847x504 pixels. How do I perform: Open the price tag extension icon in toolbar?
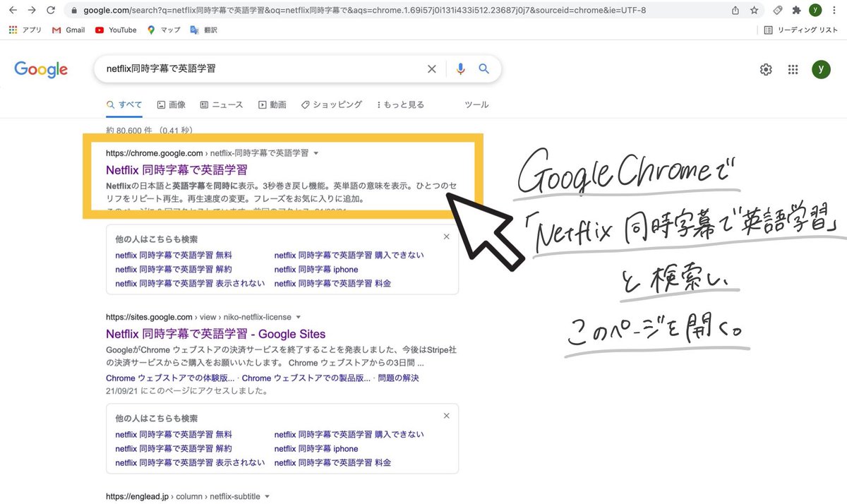(777, 11)
